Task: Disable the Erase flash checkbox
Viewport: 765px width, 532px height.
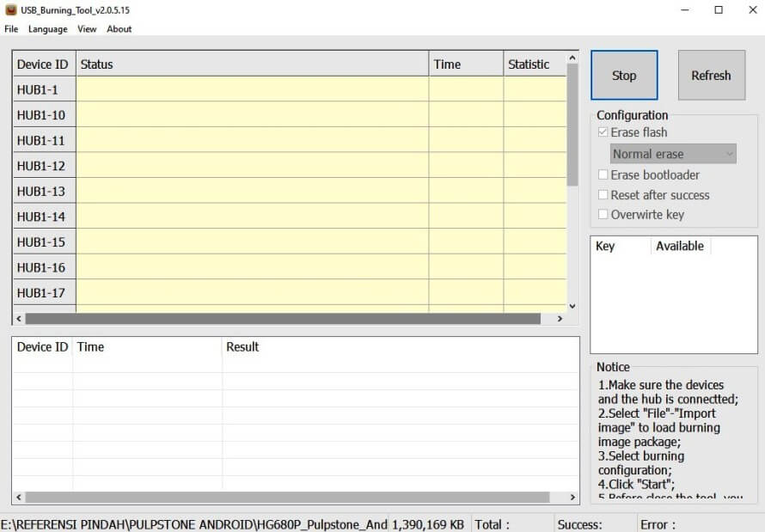Action: tap(603, 131)
